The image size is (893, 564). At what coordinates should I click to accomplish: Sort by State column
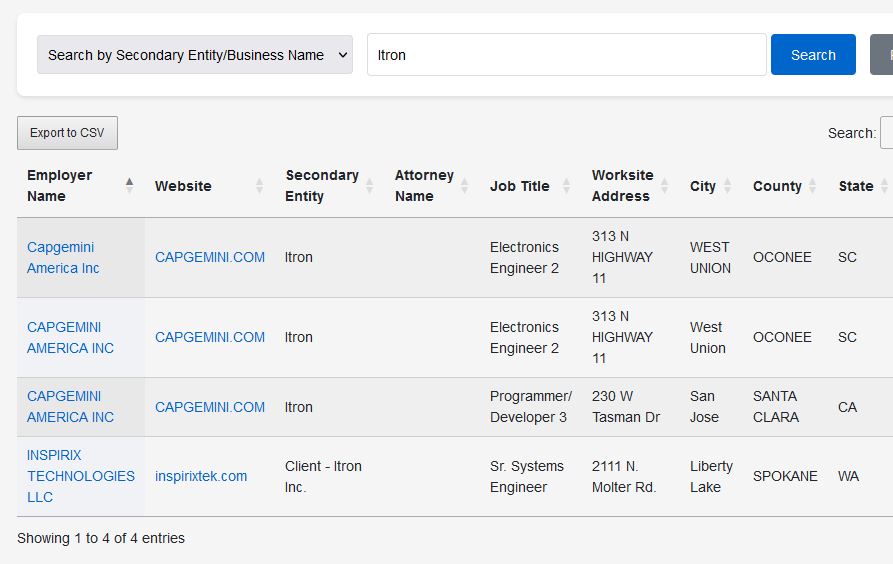pos(862,186)
